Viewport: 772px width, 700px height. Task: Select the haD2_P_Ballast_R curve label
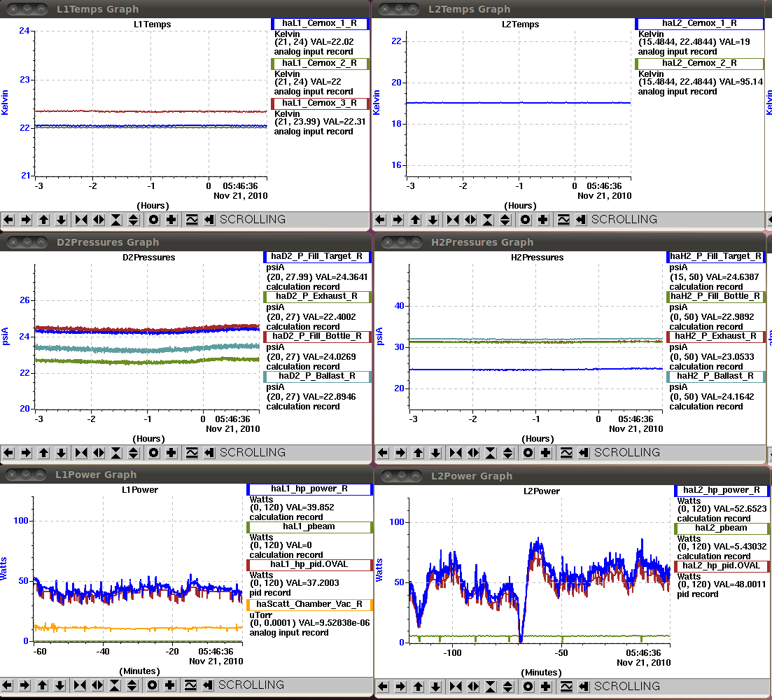[x=317, y=376]
